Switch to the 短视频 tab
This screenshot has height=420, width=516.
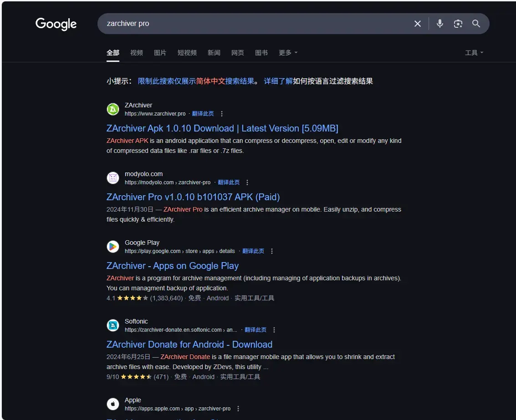tap(187, 53)
